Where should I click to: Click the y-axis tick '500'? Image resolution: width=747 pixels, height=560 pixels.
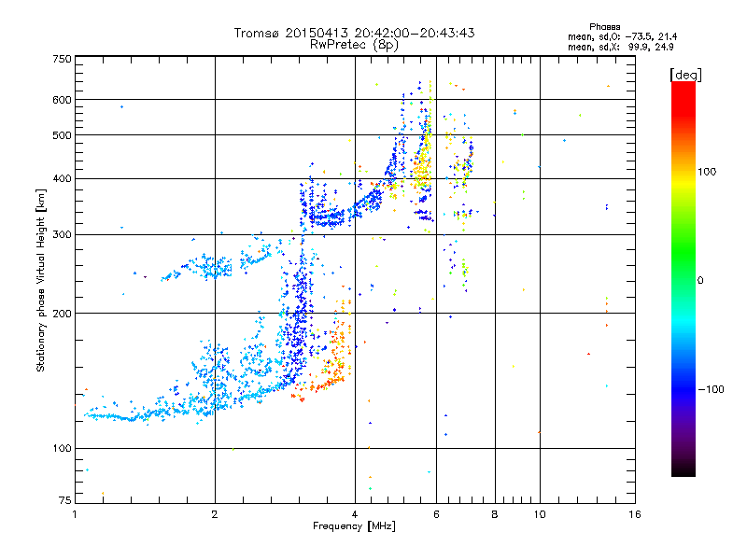click(62, 135)
